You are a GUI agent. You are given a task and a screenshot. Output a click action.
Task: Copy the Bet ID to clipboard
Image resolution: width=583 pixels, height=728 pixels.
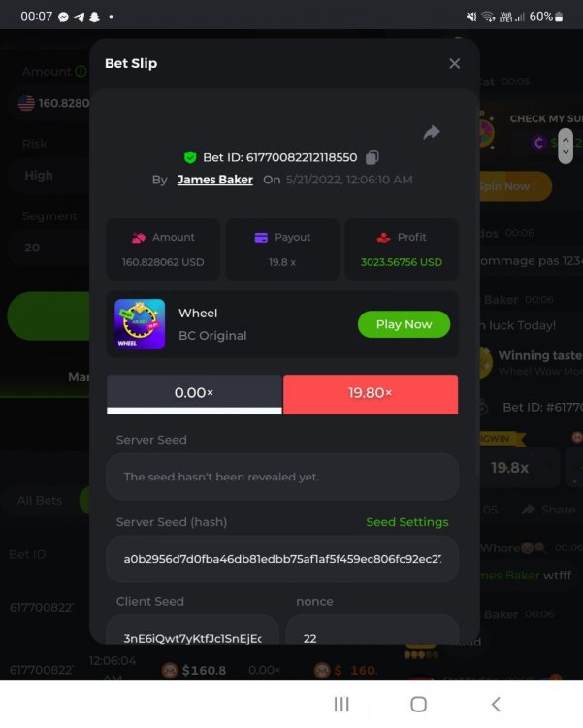(372, 158)
